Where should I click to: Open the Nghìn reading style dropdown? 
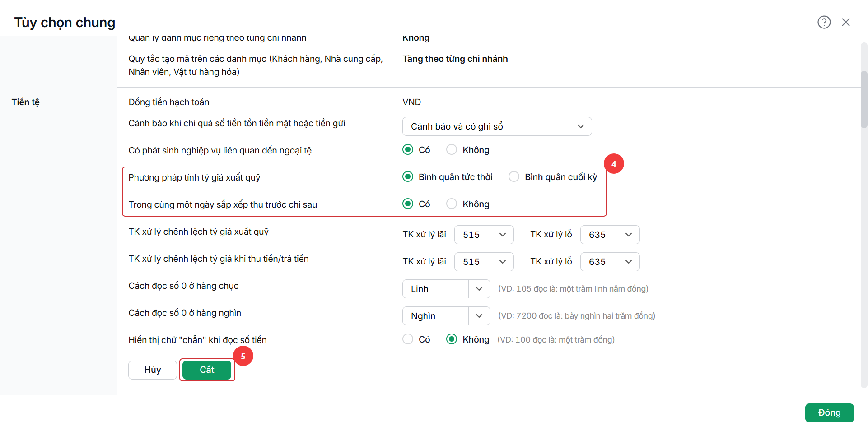446,316
